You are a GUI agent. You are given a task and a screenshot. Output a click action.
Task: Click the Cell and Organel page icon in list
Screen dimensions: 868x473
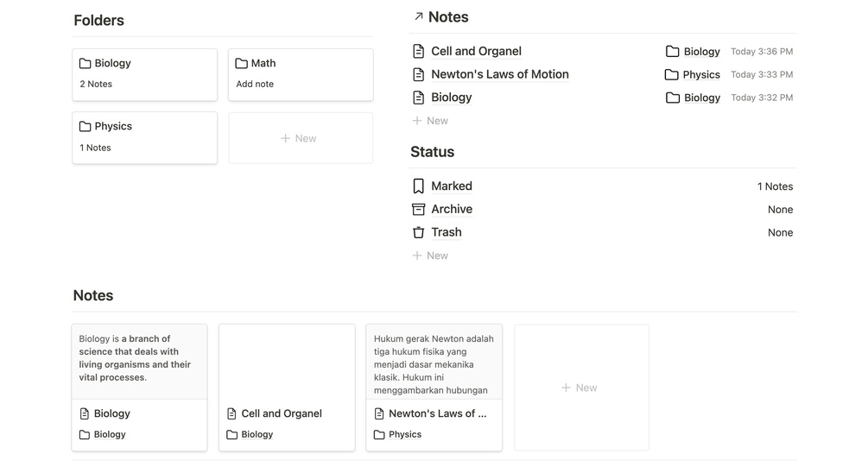point(419,52)
